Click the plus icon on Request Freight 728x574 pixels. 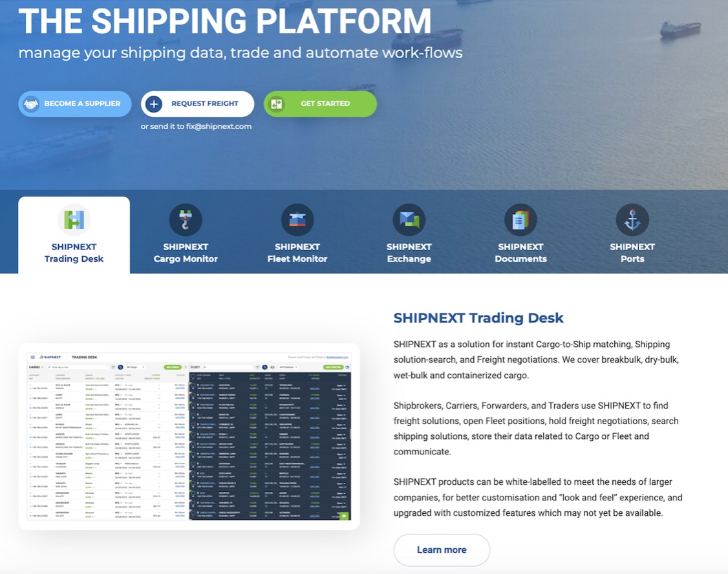(154, 104)
